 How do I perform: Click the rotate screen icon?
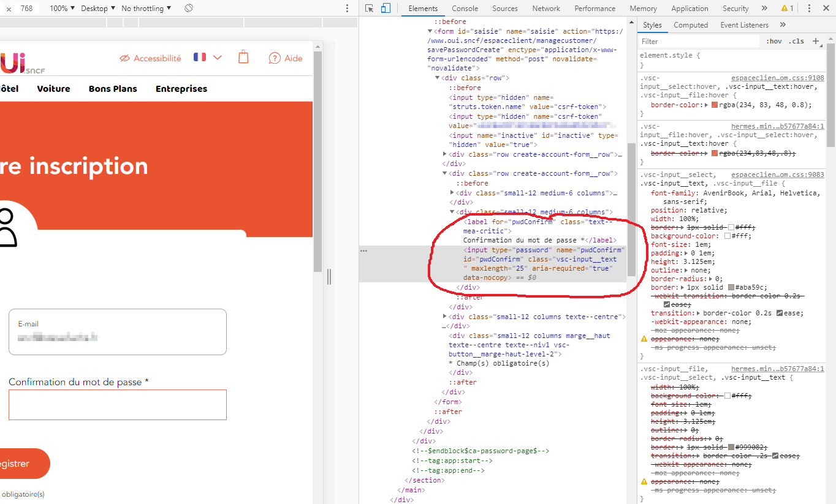point(189,9)
